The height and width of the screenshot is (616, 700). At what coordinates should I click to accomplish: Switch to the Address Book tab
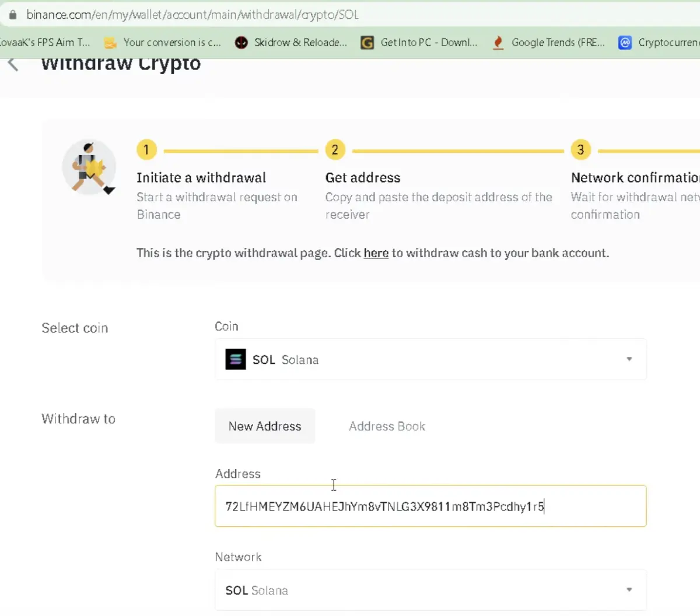[x=387, y=426]
